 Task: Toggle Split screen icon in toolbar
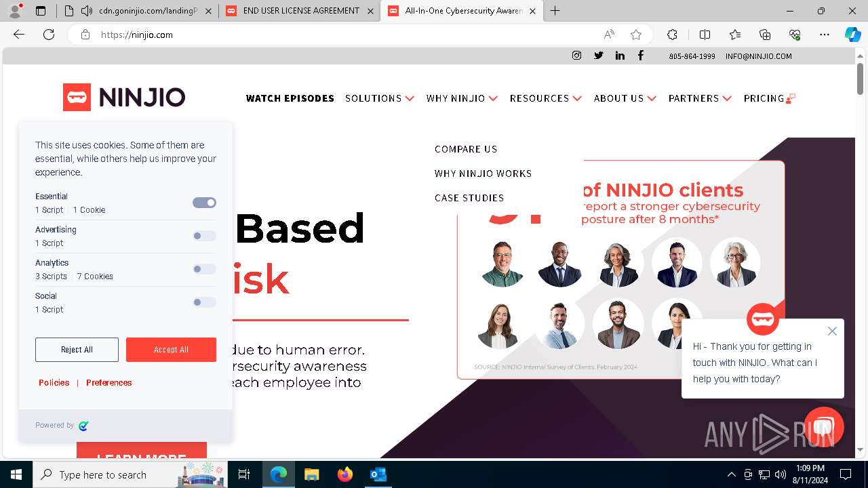705,35
